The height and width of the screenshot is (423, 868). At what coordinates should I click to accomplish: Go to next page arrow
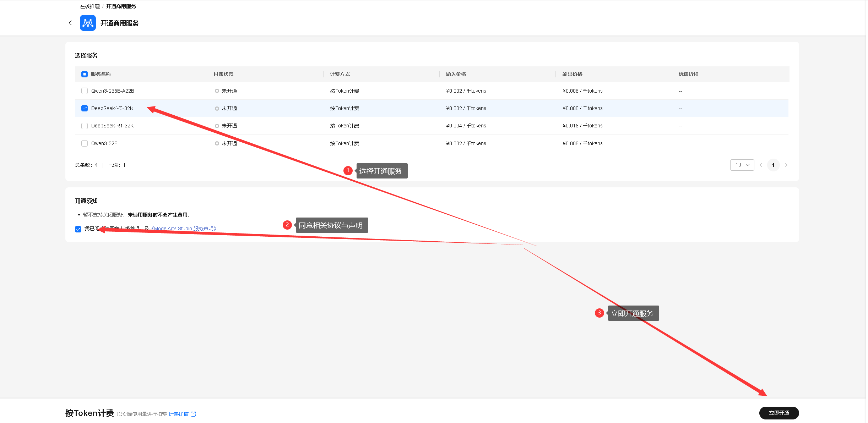point(786,165)
